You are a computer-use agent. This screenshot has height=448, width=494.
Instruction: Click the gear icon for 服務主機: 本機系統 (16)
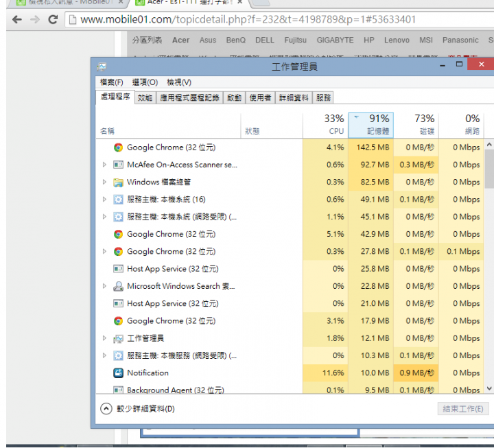point(118,200)
